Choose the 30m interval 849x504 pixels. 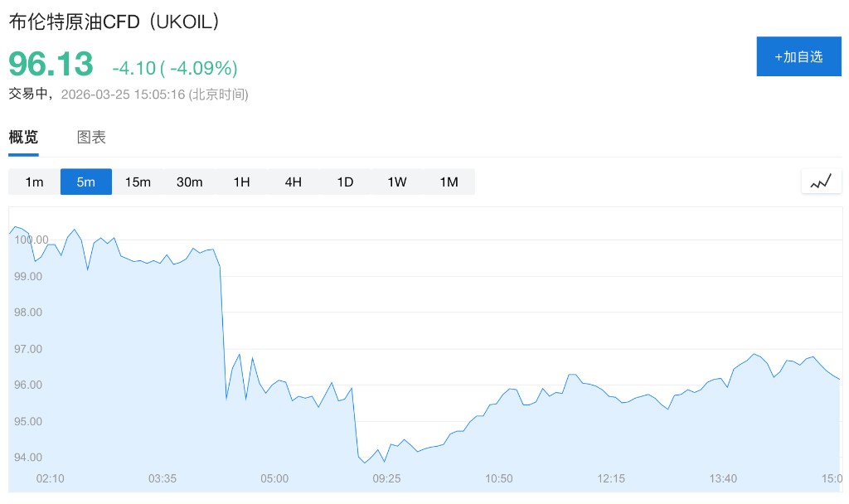tap(190, 182)
